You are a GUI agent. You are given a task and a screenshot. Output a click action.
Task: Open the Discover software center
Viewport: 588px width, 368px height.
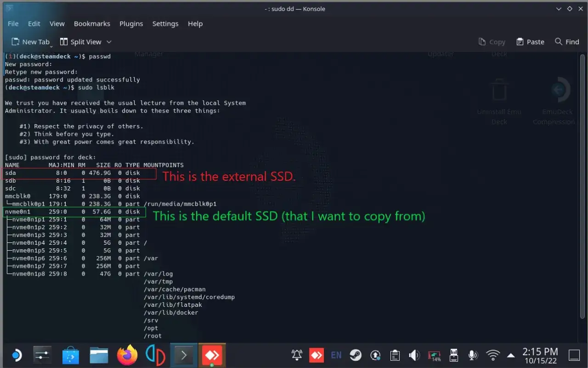coord(70,355)
